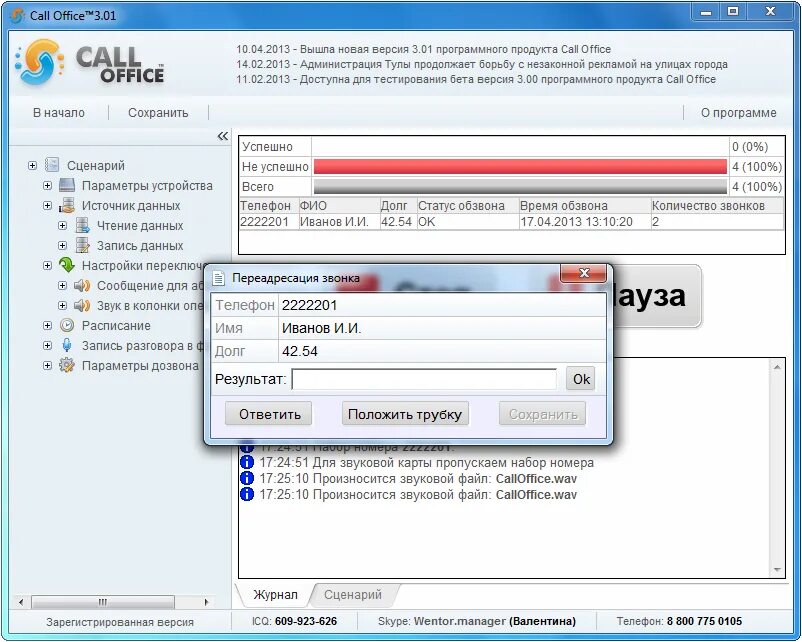
Task: Open В начало menu item
Action: [x=59, y=113]
